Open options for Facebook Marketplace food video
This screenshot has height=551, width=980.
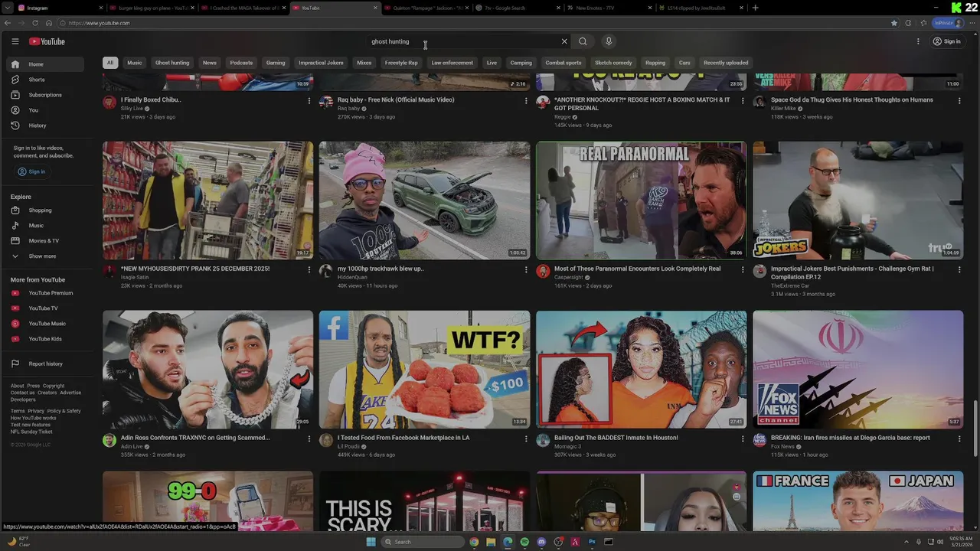point(526,439)
